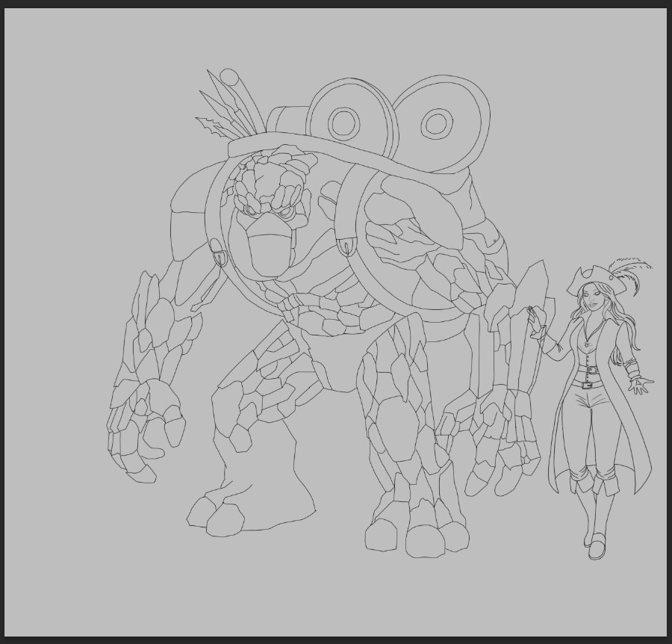Click the golem's rocky forehead above its eyes
This screenshot has width=672, height=644.
click(269, 183)
